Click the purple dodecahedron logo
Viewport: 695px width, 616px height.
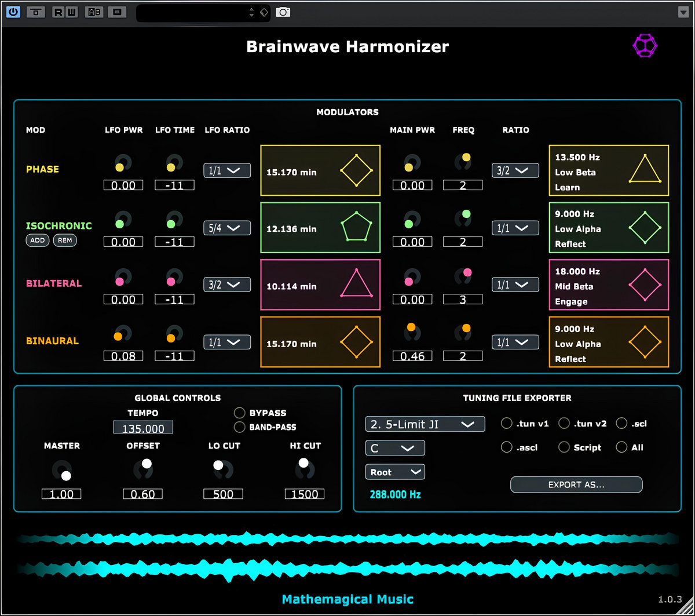point(646,45)
